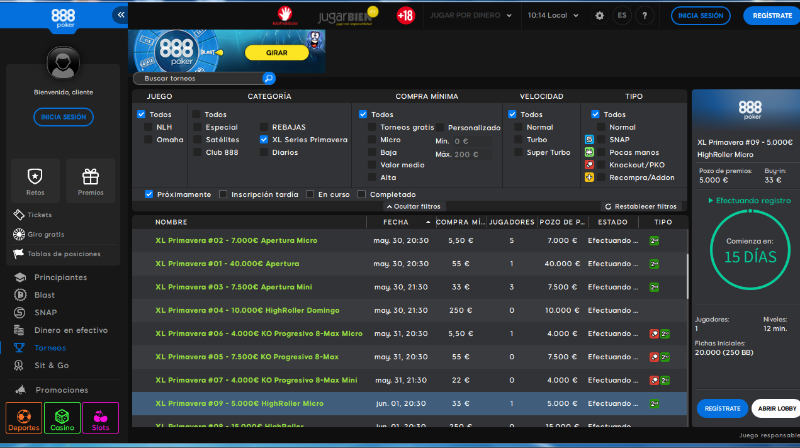800x448 pixels.
Task: Click the Mín. buy-in input field
Action: click(x=472, y=141)
